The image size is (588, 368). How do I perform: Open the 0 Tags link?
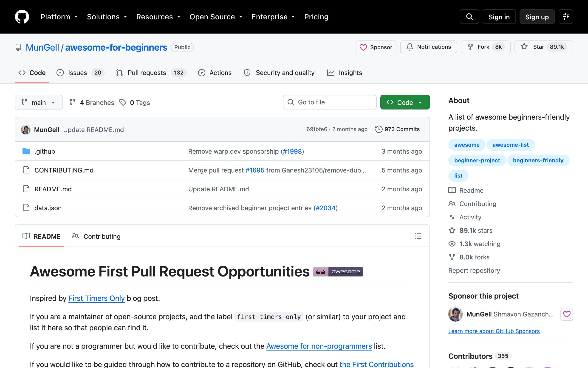pyautogui.click(x=135, y=103)
